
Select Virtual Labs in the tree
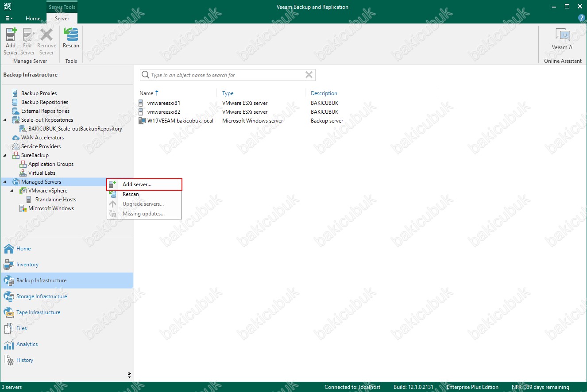[x=42, y=173]
